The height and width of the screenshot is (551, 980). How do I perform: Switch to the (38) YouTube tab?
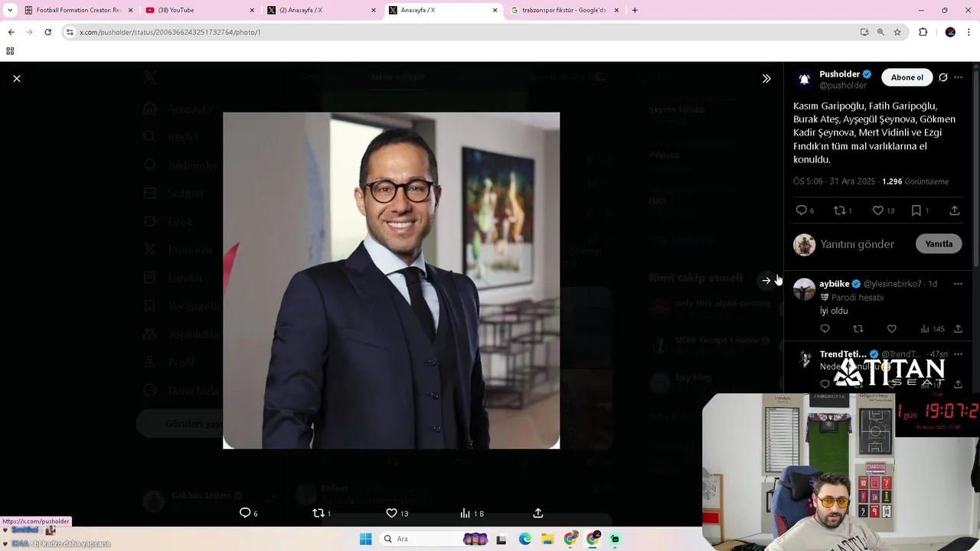tap(199, 10)
